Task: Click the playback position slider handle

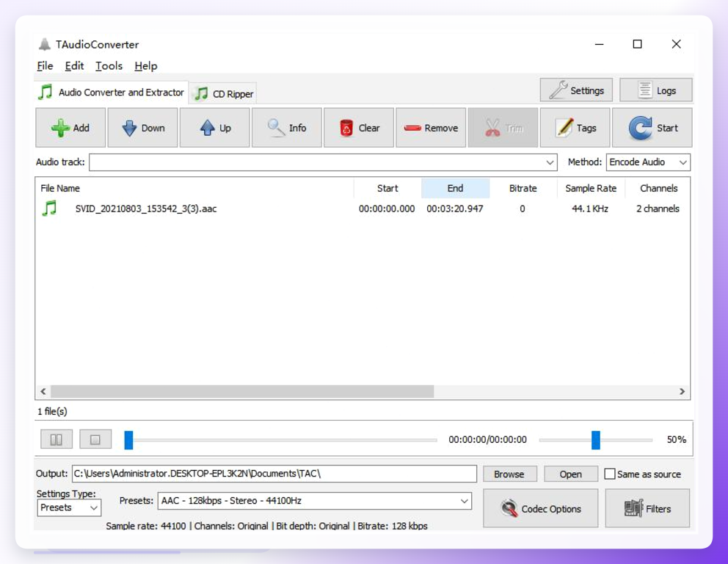Action: (x=128, y=440)
